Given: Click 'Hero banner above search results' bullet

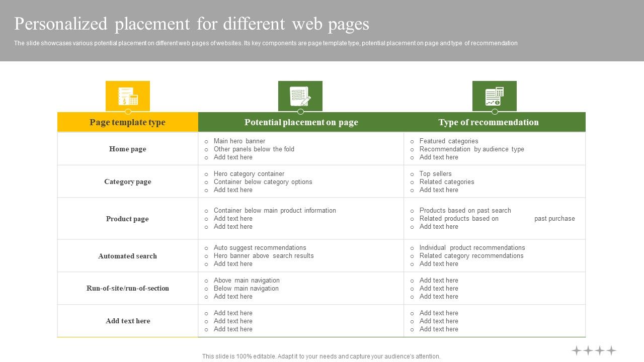Looking at the screenshot, I should 264,256.
